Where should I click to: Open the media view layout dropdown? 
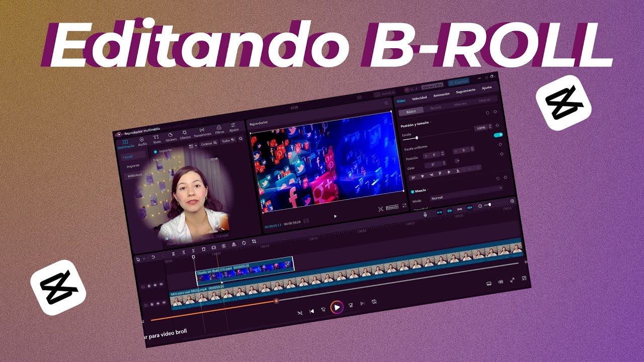(192, 146)
